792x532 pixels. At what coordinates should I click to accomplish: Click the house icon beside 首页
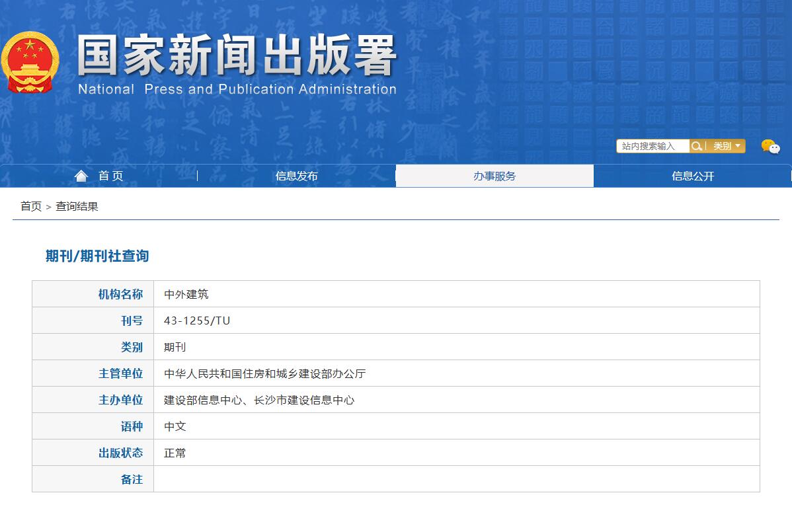coord(81,175)
